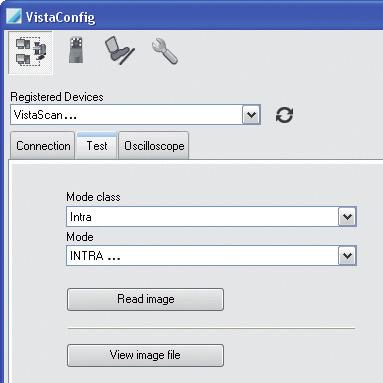The width and height of the screenshot is (383, 383).
Task: Click the calibration pen-and-plate toolbar icon
Action: 119,50
